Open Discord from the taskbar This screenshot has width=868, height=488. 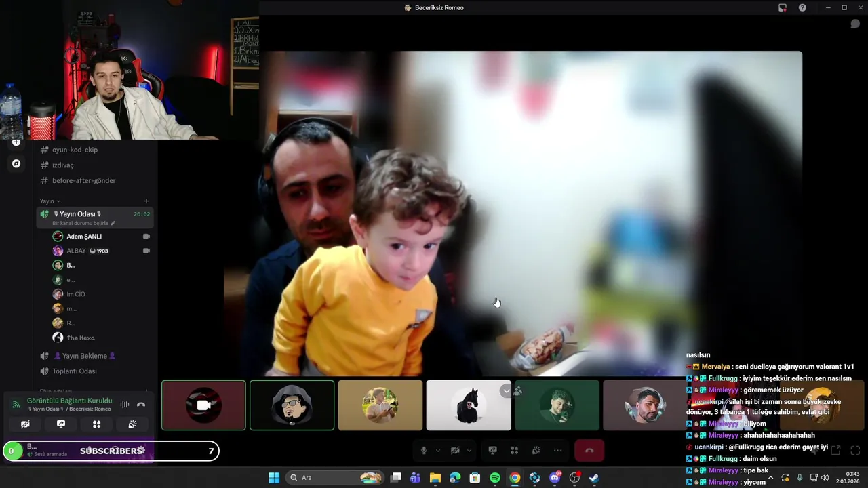pos(555,478)
